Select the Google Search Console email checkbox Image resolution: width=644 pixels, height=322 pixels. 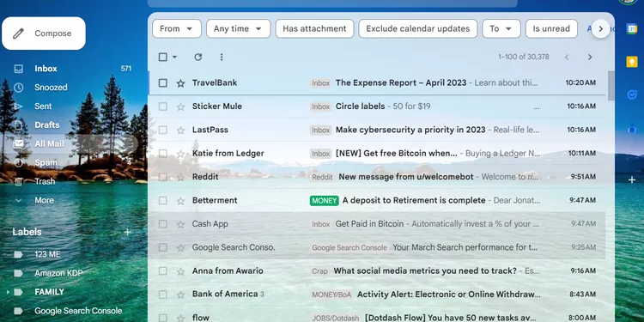[162, 247]
